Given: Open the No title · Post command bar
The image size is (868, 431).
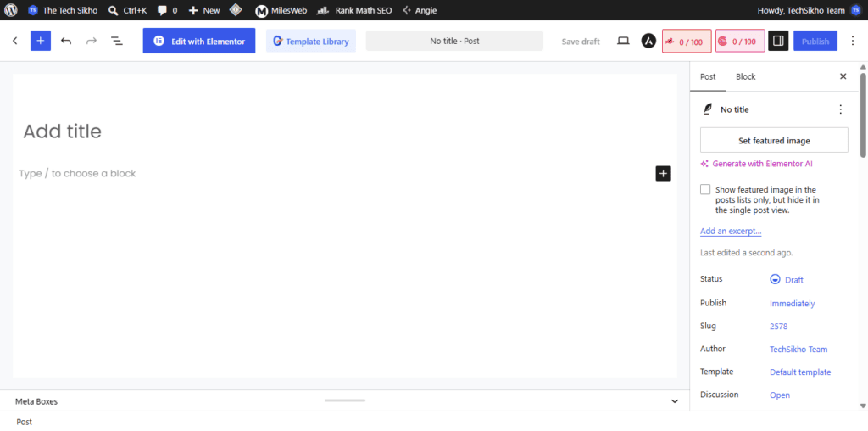Looking at the screenshot, I should click(454, 41).
